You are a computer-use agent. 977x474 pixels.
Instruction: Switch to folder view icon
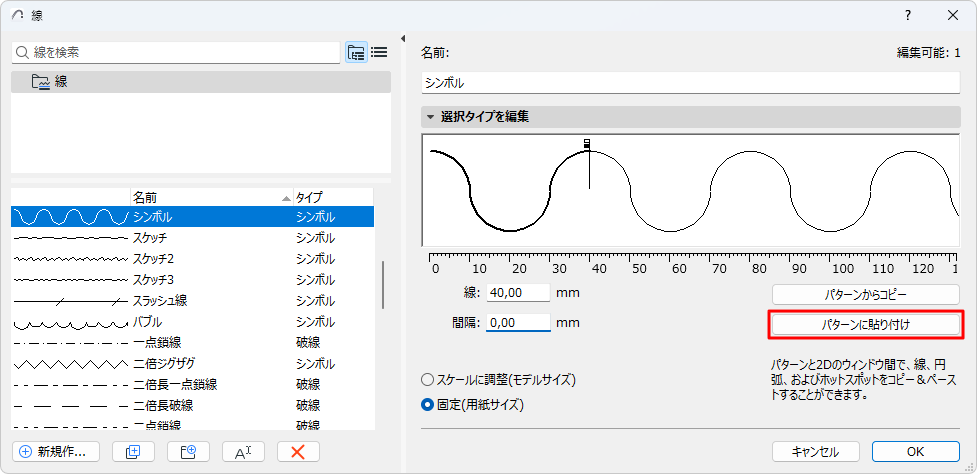[356, 52]
